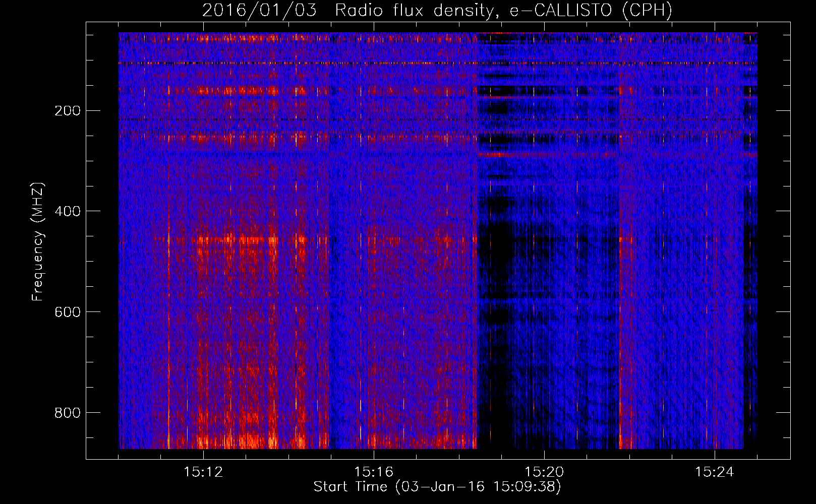Viewport: 816px width, 504px height.
Task: Click the 'Frequency (MHZ)' y-axis label
Action: pos(38,241)
